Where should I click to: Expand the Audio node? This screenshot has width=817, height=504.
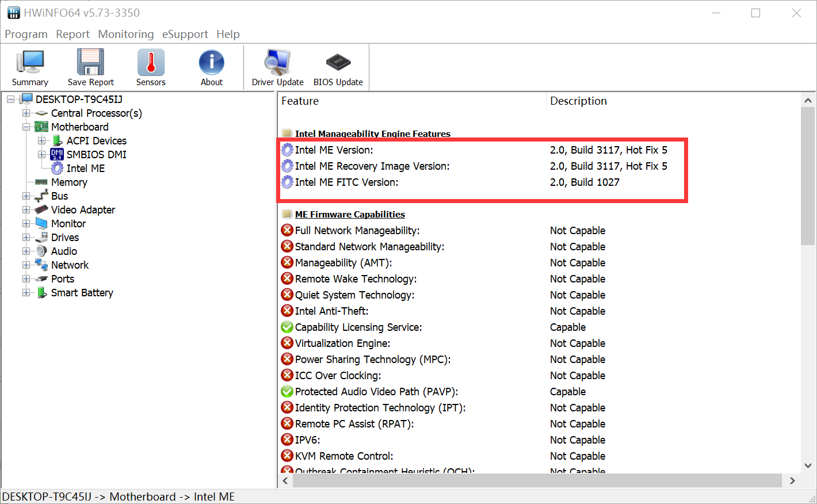pyautogui.click(x=26, y=251)
